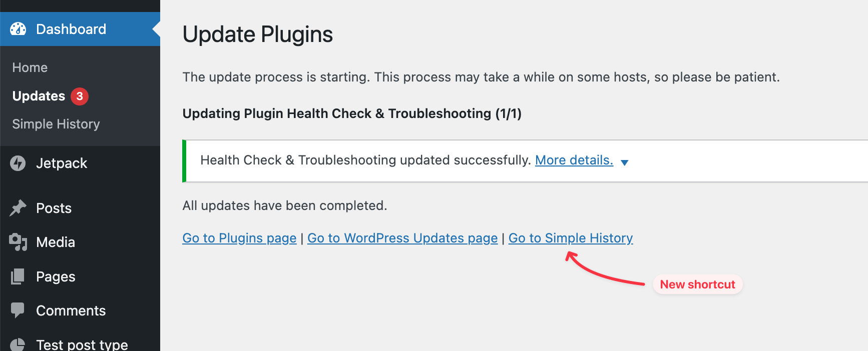Click the red updates count badge

79,96
